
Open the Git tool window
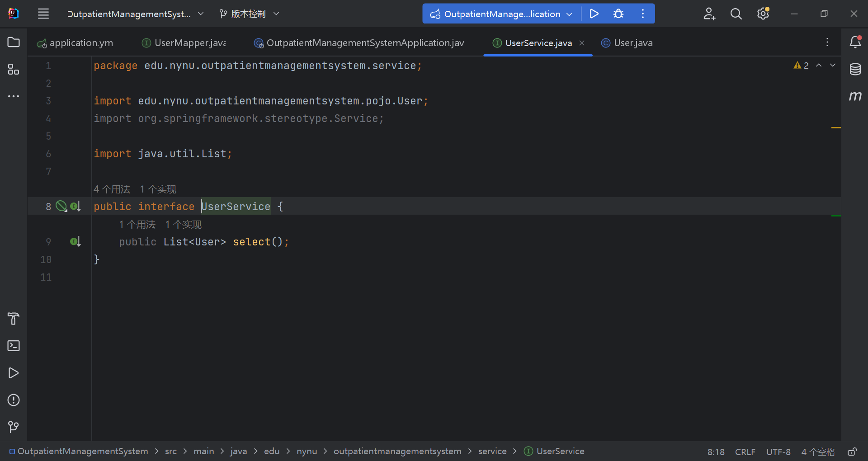(x=14, y=427)
